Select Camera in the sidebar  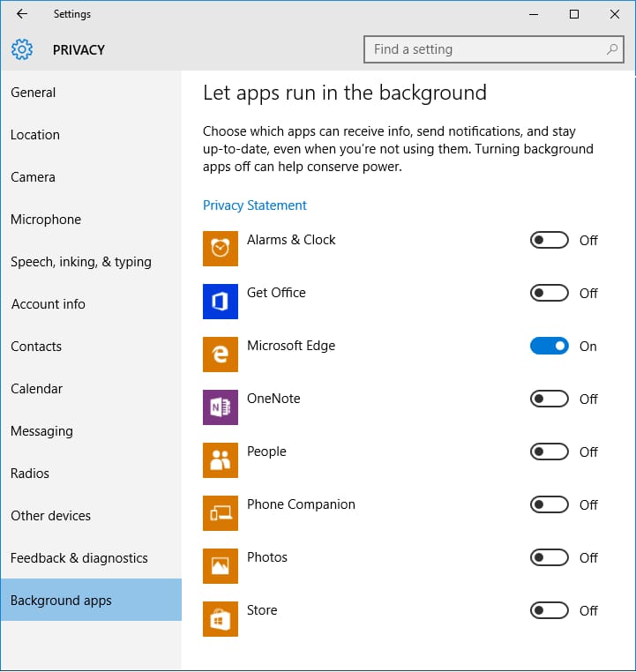91,177
